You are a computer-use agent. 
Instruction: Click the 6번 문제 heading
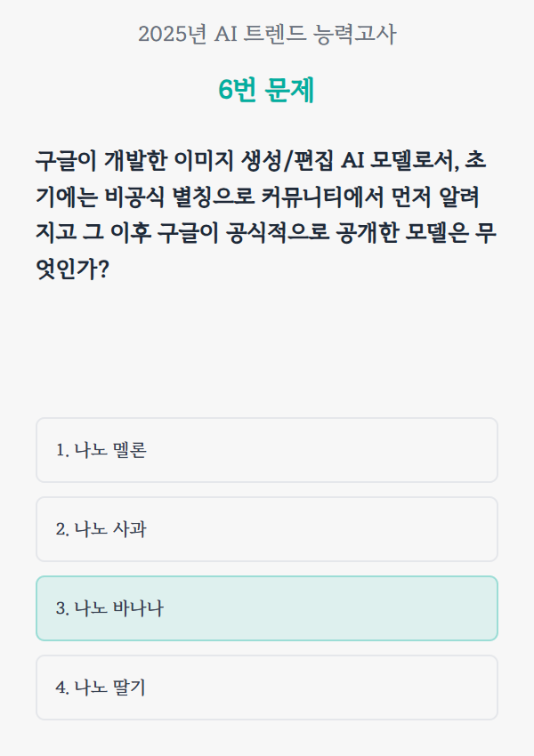(x=267, y=91)
